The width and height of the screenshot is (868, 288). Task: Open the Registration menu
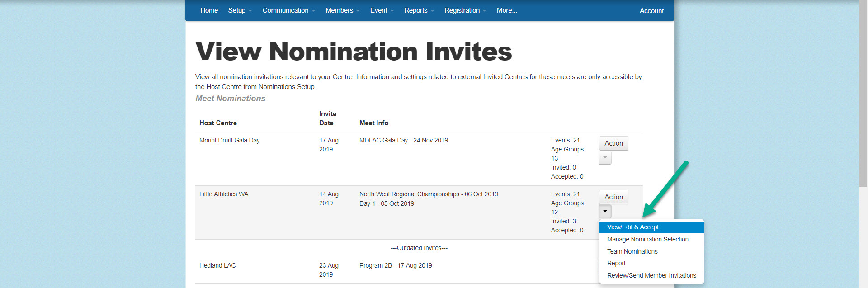465,10
